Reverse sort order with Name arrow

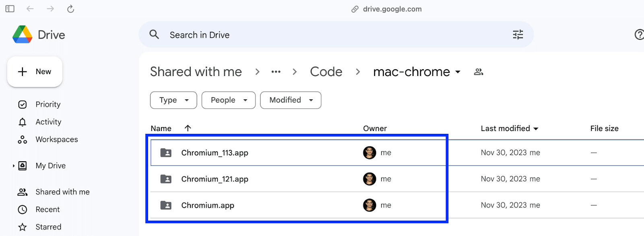[x=188, y=128]
